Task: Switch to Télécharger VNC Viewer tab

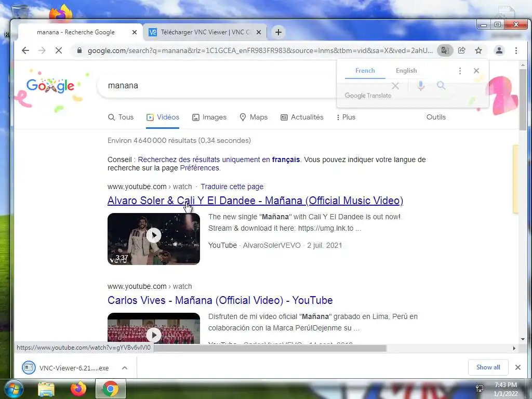Action: click(204, 32)
